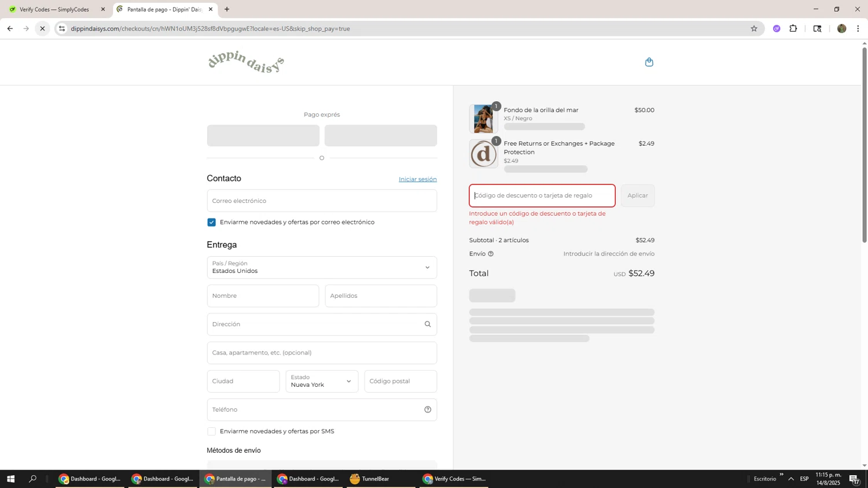
Task: Open a new browser tab
Action: coord(227,9)
